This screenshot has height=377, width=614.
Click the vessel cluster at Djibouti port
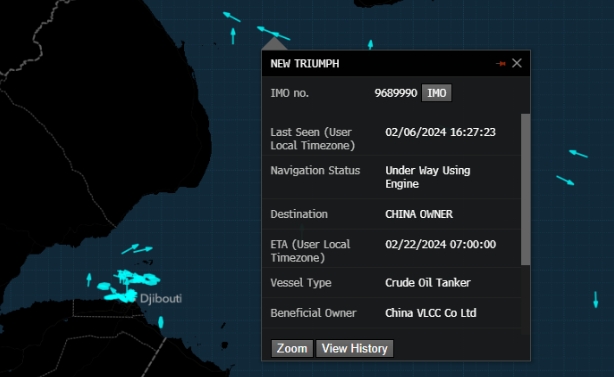pyautogui.click(x=127, y=286)
